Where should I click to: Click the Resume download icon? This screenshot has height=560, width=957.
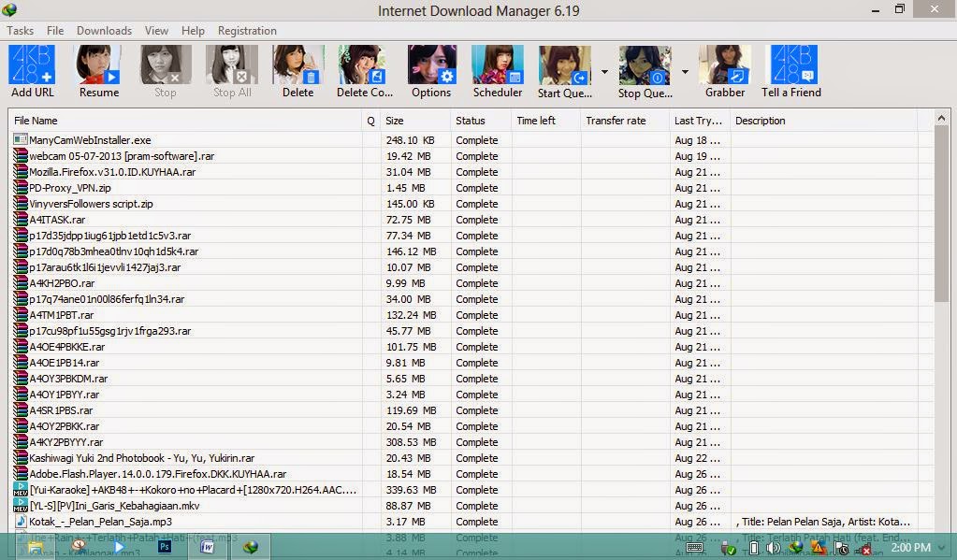pyautogui.click(x=97, y=65)
